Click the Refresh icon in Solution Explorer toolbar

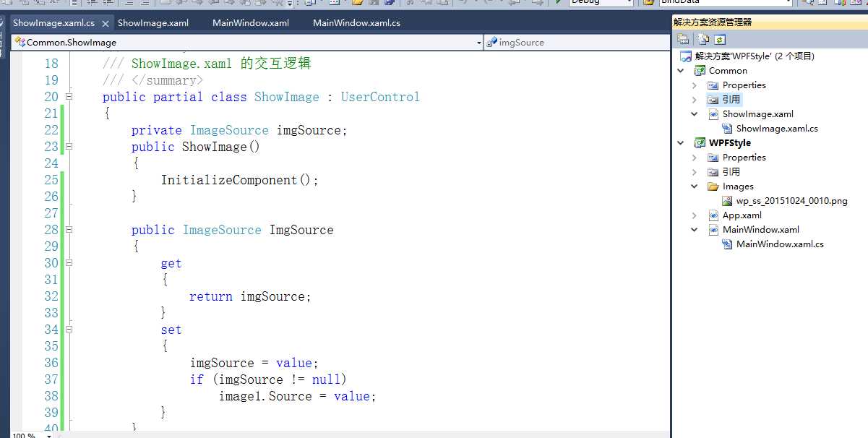point(720,40)
